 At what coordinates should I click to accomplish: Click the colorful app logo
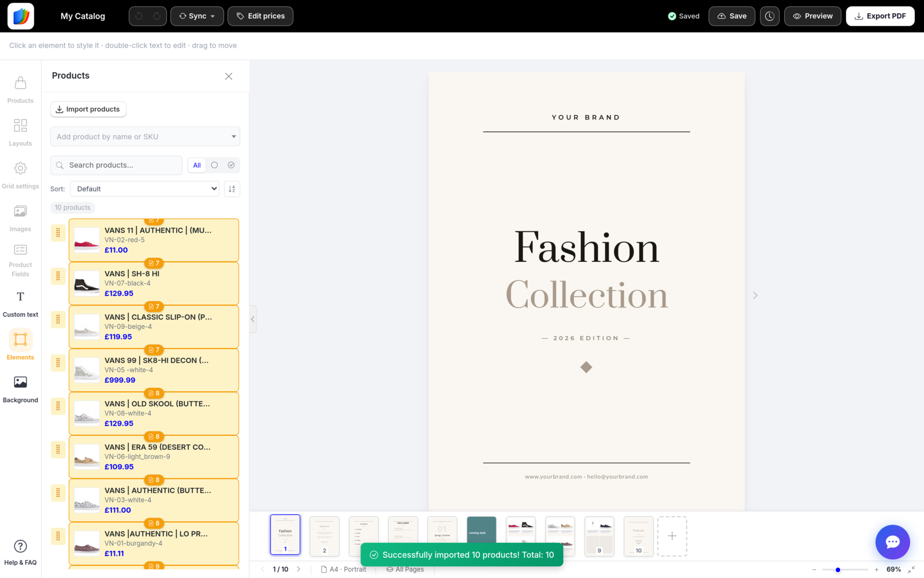pos(21,16)
